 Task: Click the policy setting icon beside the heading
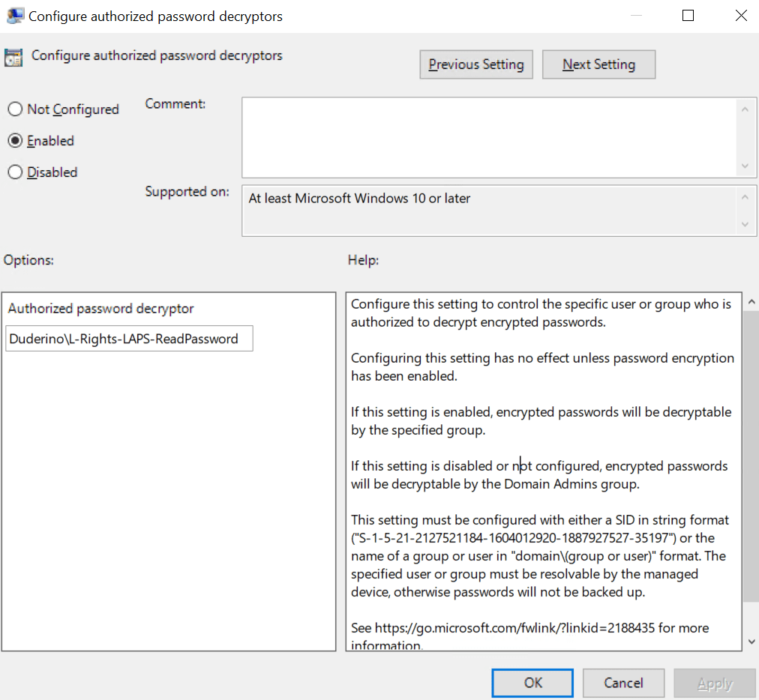point(13,58)
